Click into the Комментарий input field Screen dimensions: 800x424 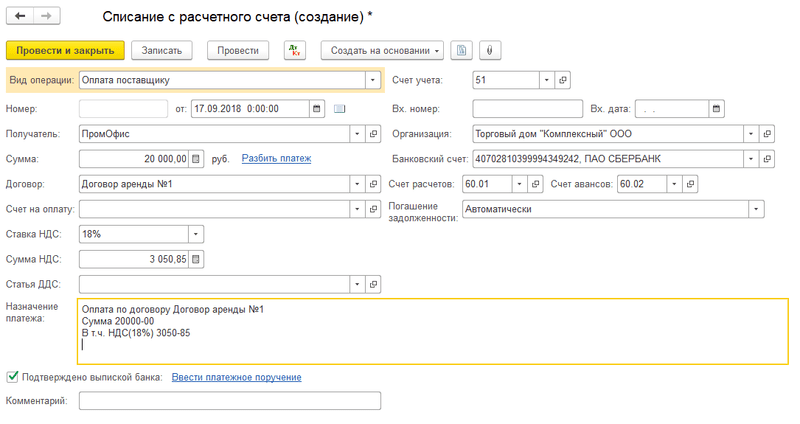pyautogui.click(x=230, y=400)
